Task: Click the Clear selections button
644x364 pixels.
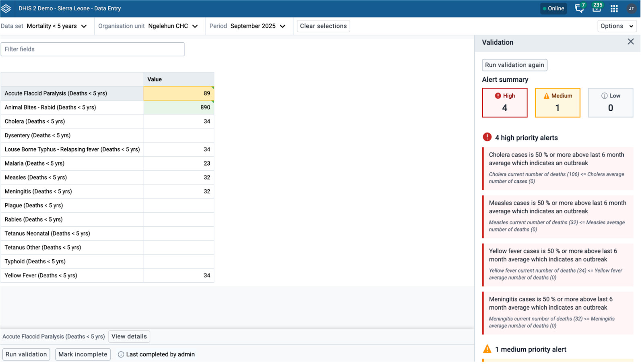Action: click(323, 26)
